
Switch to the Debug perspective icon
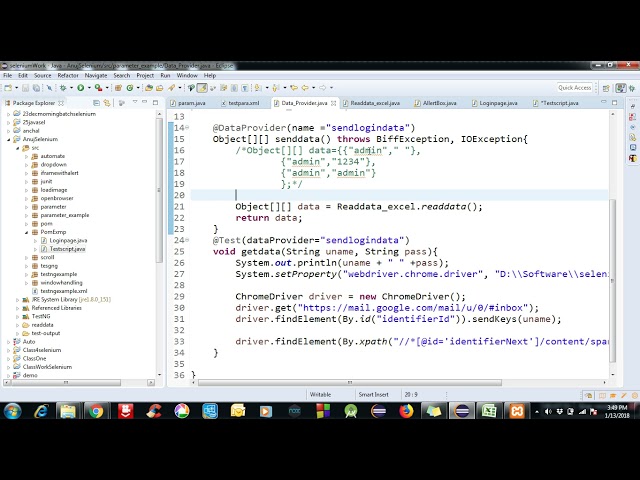(632, 88)
